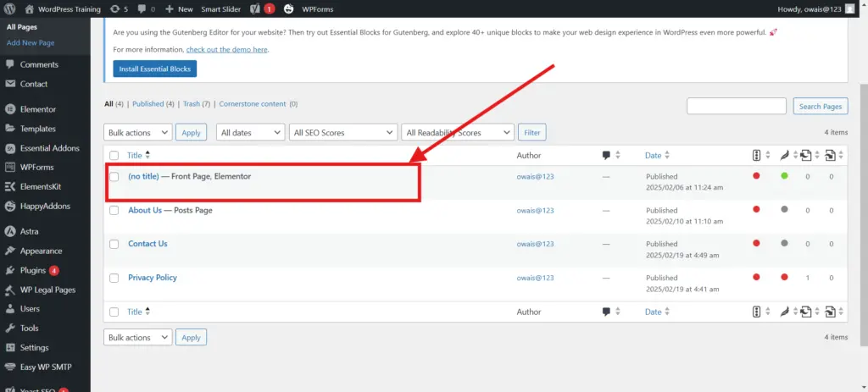The image size is (868, 392).
Task: Sort by readability feather column in the header row
Action: click(789, 156)
